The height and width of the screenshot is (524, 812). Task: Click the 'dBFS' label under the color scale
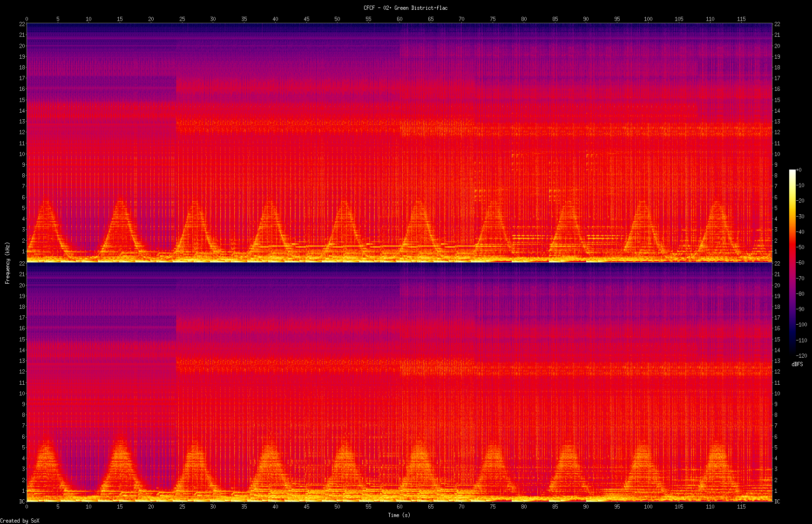click(797, 364)
